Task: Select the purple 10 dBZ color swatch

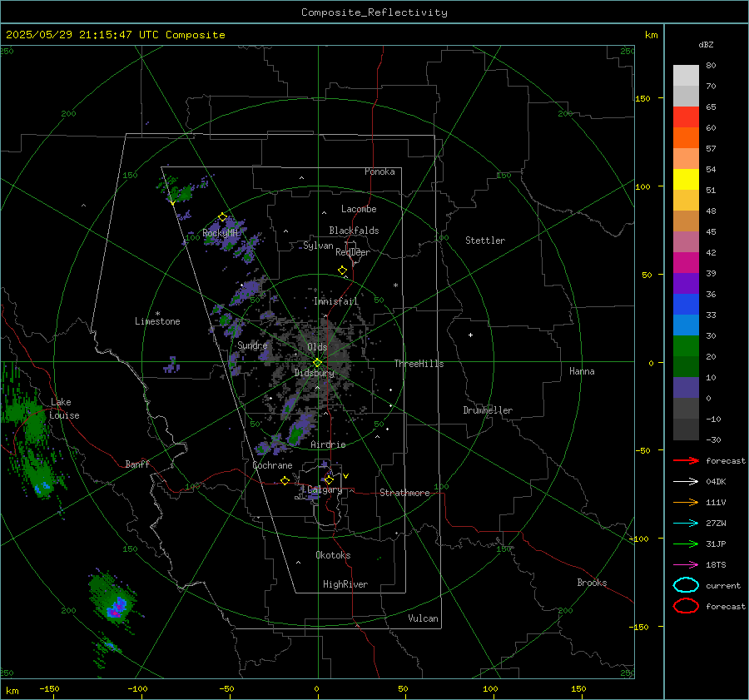Action: click(x=686, y=388)
